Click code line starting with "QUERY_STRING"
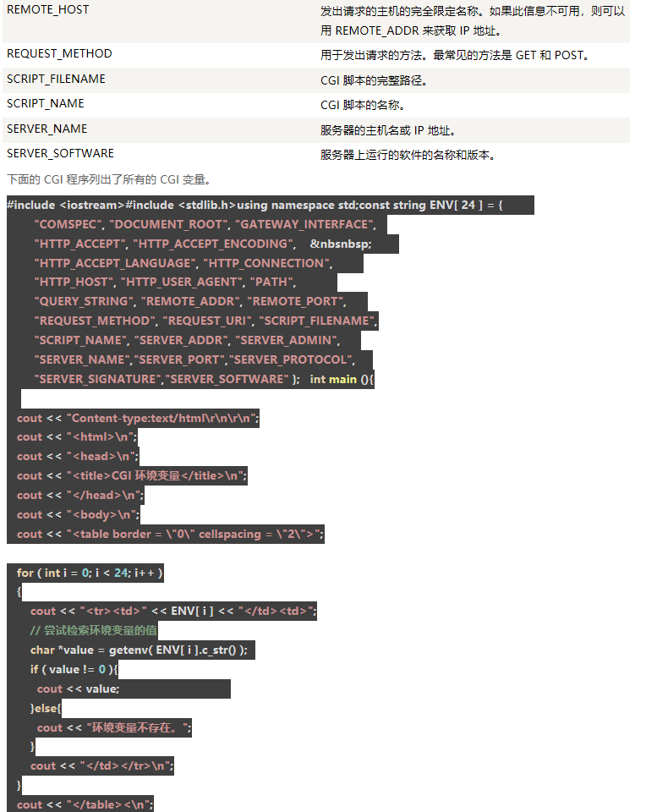This screenshot has width=646, height=812. click(x=190, y=301)
